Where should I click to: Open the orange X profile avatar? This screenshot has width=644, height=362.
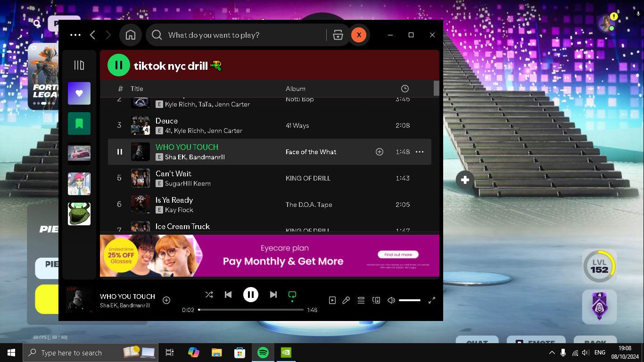pyautogui.click(x=359, y=35)
